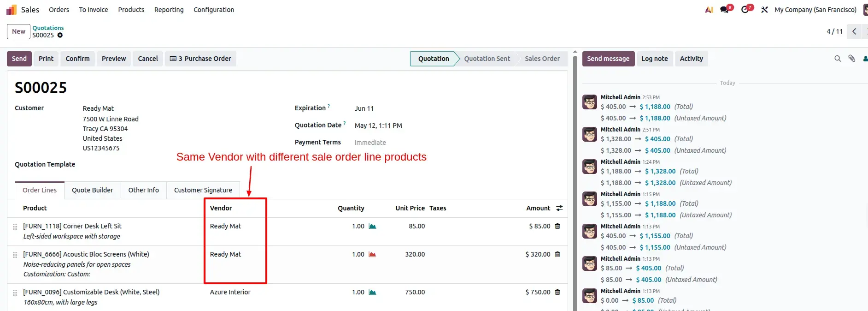Image resolution: width=868 pixels, height=311 pixels.
Task: Click the Quotation Date field value
Action: tap(378, 126)
